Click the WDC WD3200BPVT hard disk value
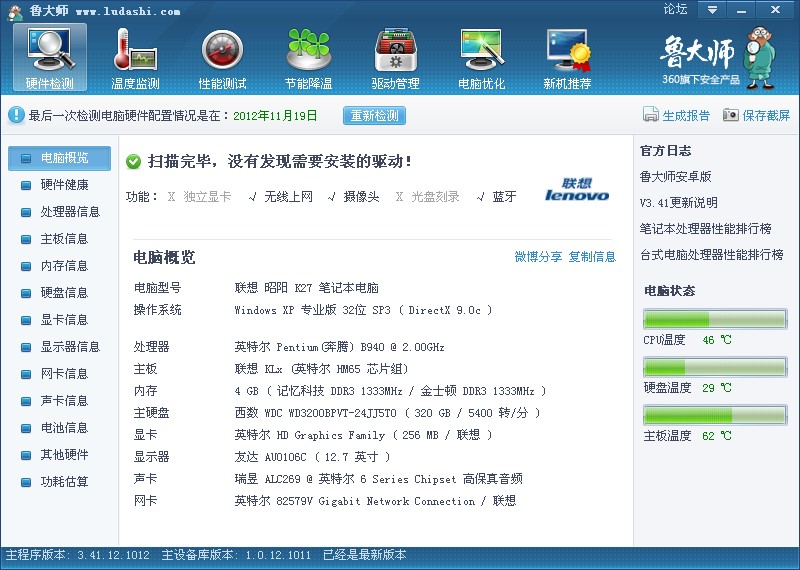 pyautogui.click(x=387, y=413)
